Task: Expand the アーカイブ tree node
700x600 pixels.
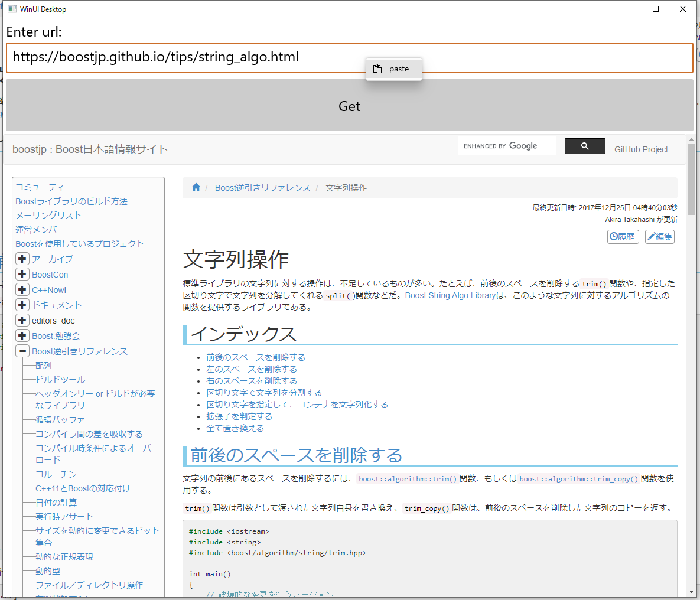Action: click(22, 259)
